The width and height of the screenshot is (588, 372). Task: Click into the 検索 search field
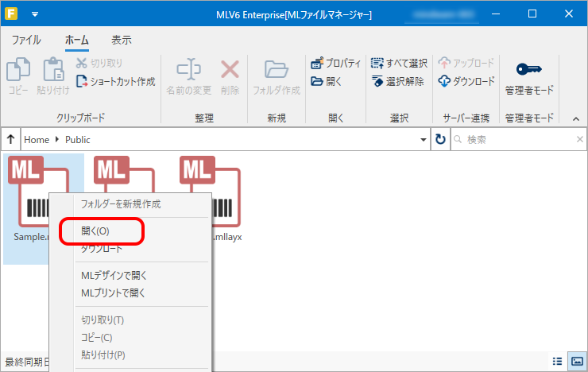point(518,140)
